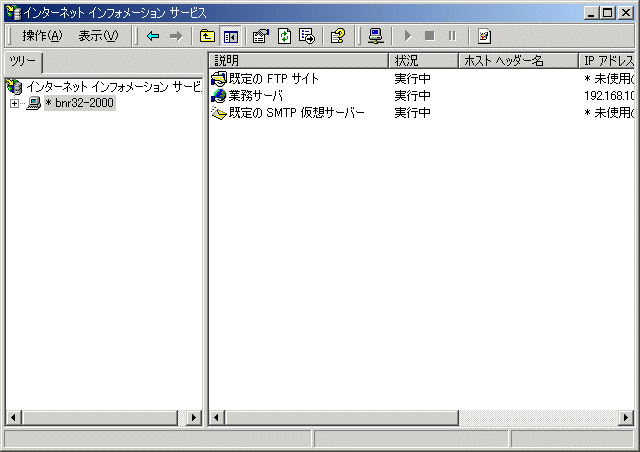Click the tree pane left scroll arrow

point(13,418)
